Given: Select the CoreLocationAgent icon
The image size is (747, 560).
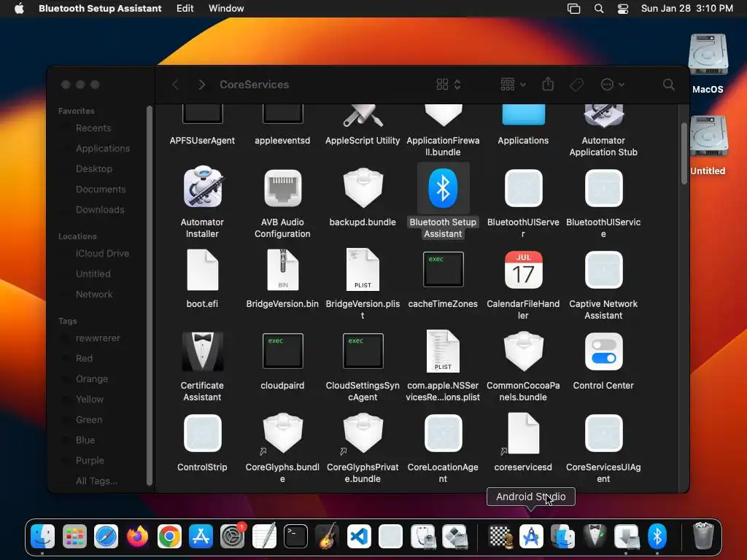Looking at the screenshot, I should click(443, 433).
